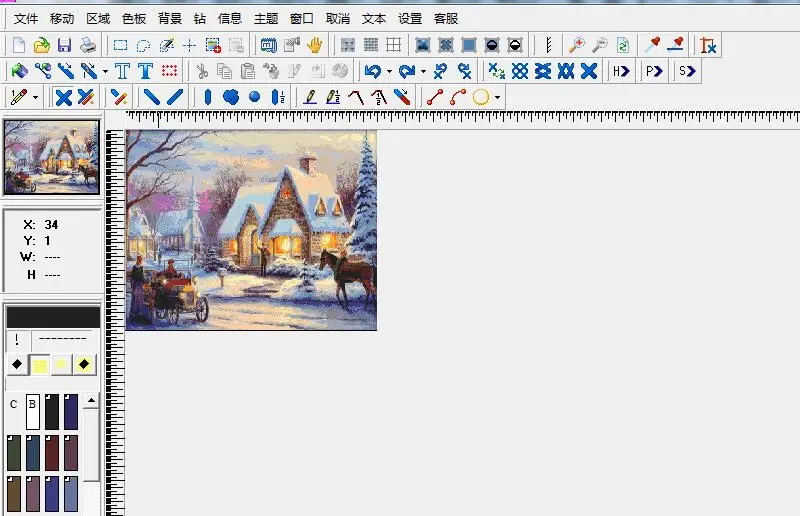Open the 文件 menu
The image size is (800, 516).
click(x=26, y=19)
